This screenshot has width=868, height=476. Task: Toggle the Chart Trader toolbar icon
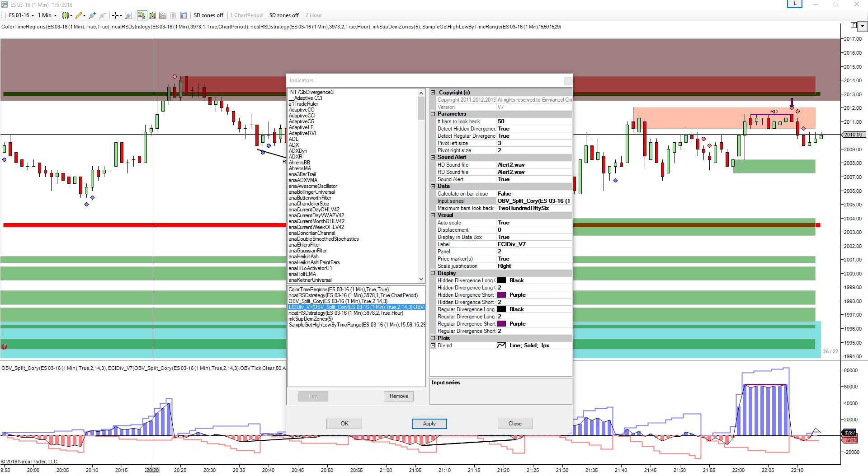coord(142,15)
